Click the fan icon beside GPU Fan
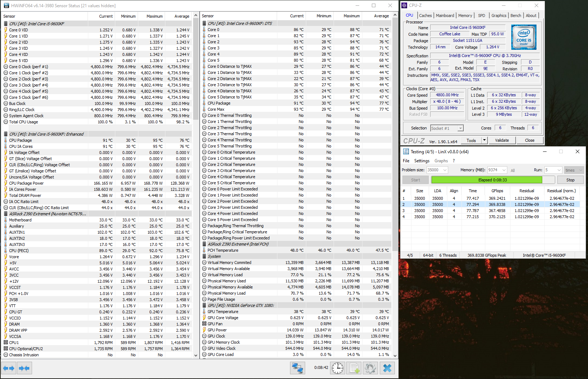The height and width of the screenshot is (379, 588). click(x=204, y=324)
